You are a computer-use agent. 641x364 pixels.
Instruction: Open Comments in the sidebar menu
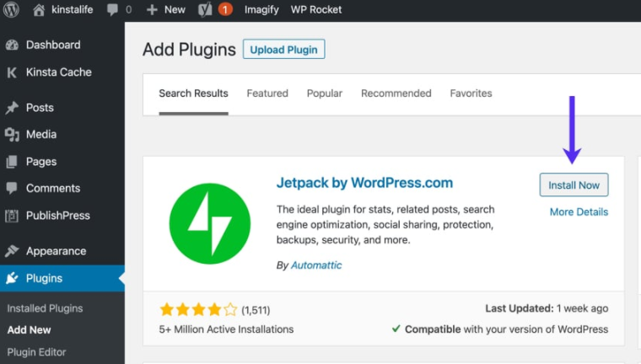click(52, 189)
